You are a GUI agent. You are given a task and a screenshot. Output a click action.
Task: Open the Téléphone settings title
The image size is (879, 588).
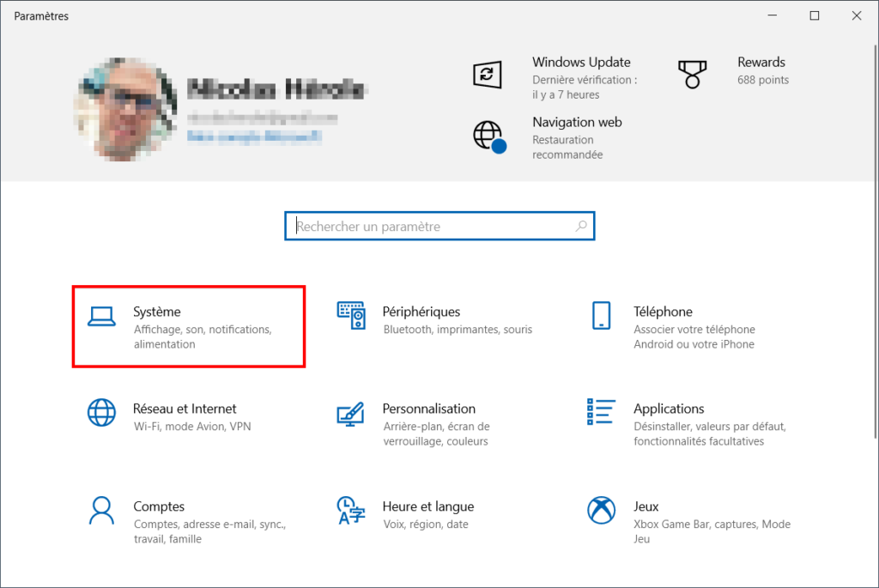point(663,312)
